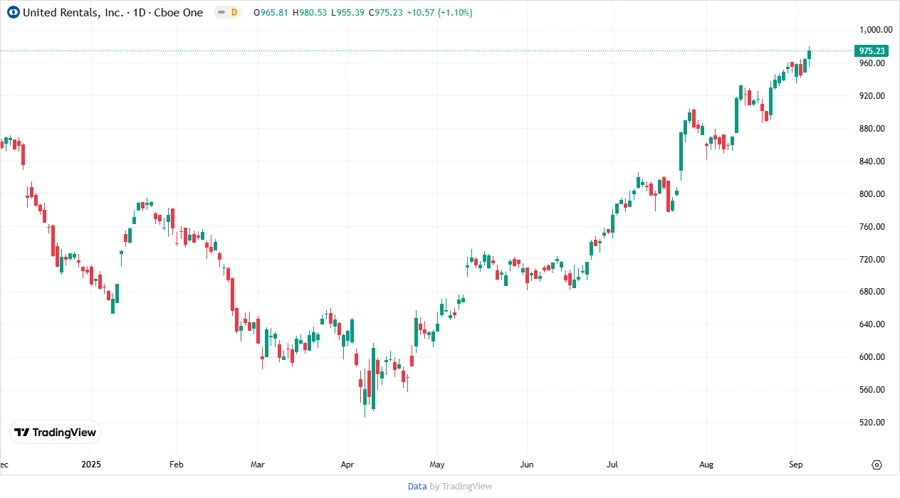Click the Feb label on time axis

click(176, 464)
